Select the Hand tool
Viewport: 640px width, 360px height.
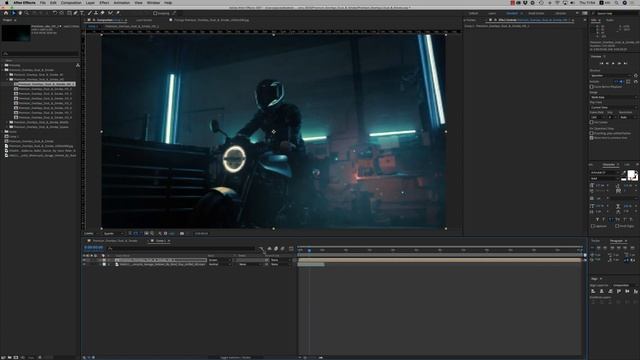pyautogui.click(x=20, y=13)
